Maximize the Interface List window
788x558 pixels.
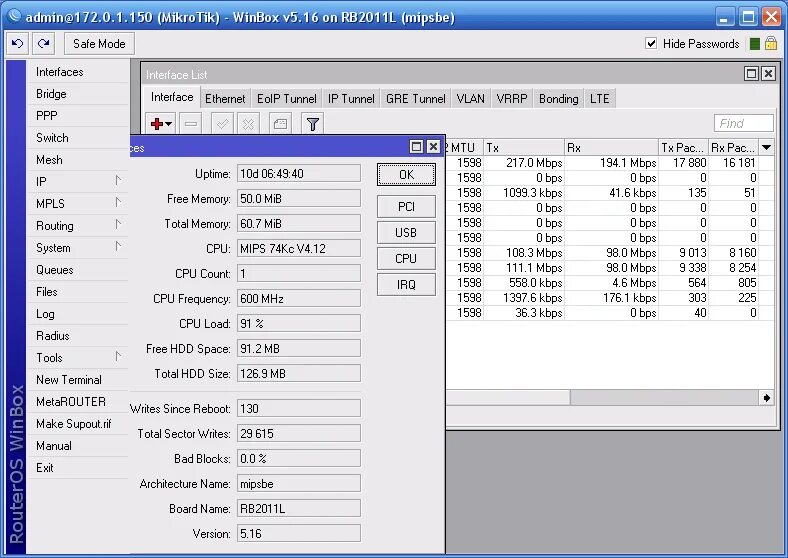pos(751,74)
